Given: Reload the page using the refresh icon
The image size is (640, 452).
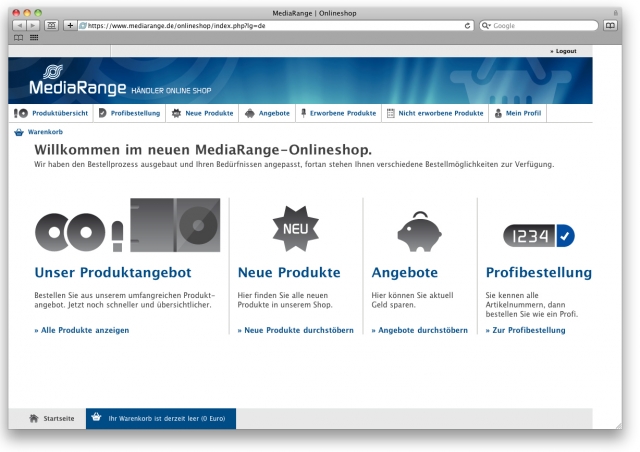Looking at the screenshot, I should [467, 26].
